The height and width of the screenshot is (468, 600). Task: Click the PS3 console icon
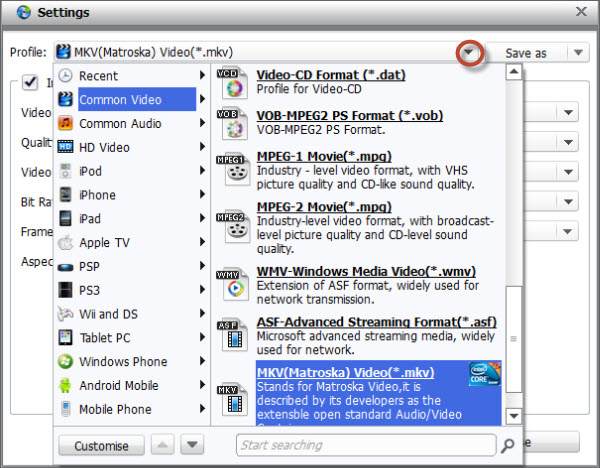[65, 290]
